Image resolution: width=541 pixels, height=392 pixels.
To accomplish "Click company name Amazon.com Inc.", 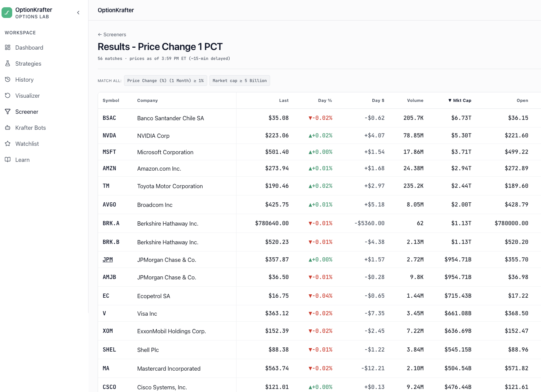I will pyautogui.click(x=159, y=169).
